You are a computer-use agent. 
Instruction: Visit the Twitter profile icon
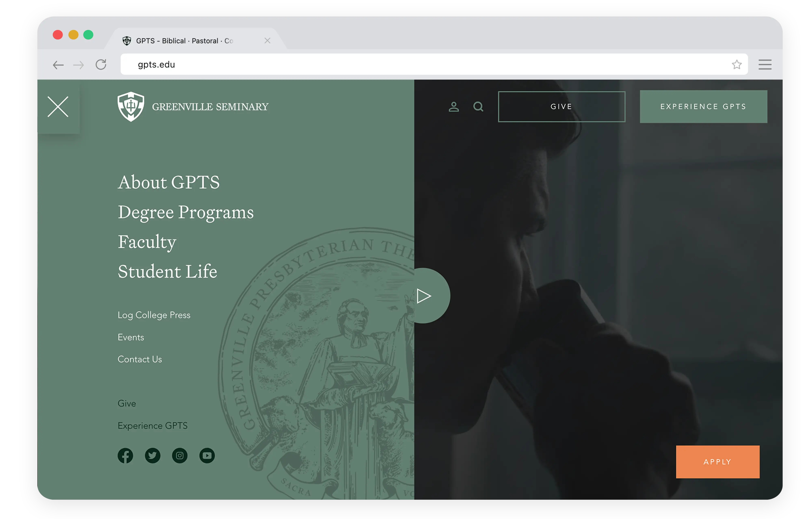(152, 456)
